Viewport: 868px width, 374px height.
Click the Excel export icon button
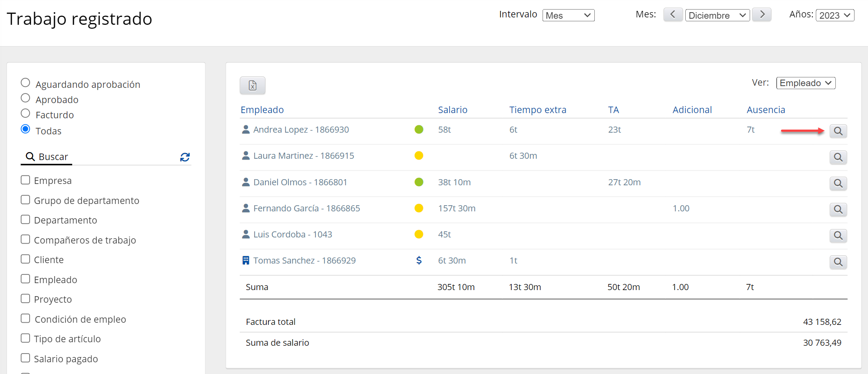(252, 85)
